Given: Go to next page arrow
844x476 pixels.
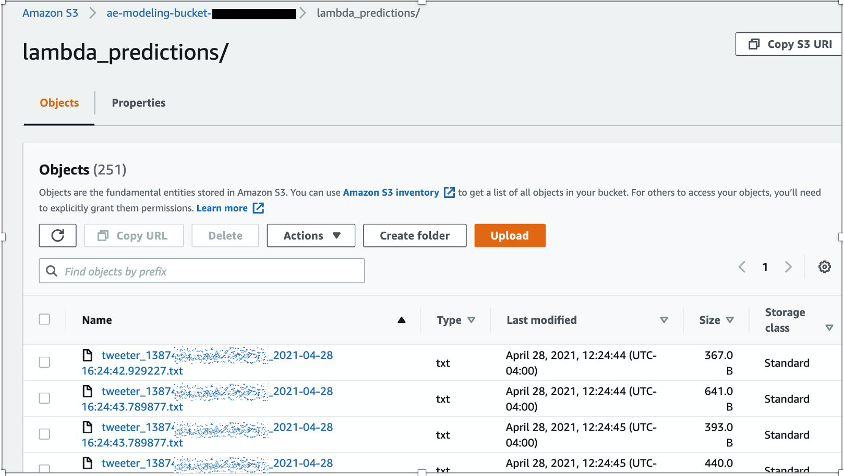Looking at the screenshot, I should pos(788,267).
